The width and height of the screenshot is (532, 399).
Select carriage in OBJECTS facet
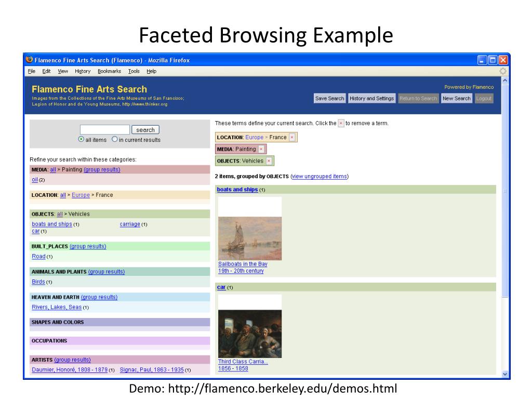point(130,224)
